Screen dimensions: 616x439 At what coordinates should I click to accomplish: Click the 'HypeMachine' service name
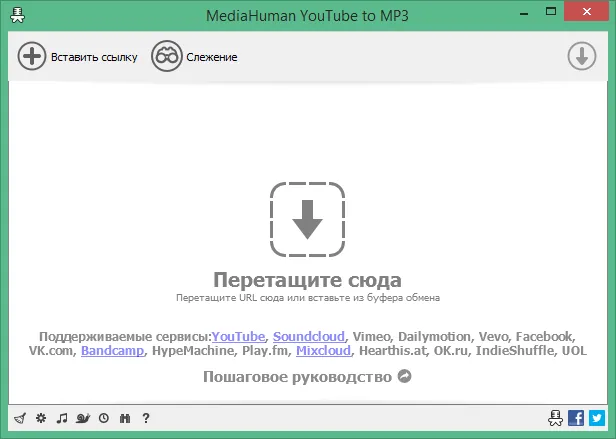tap(193, 350)
